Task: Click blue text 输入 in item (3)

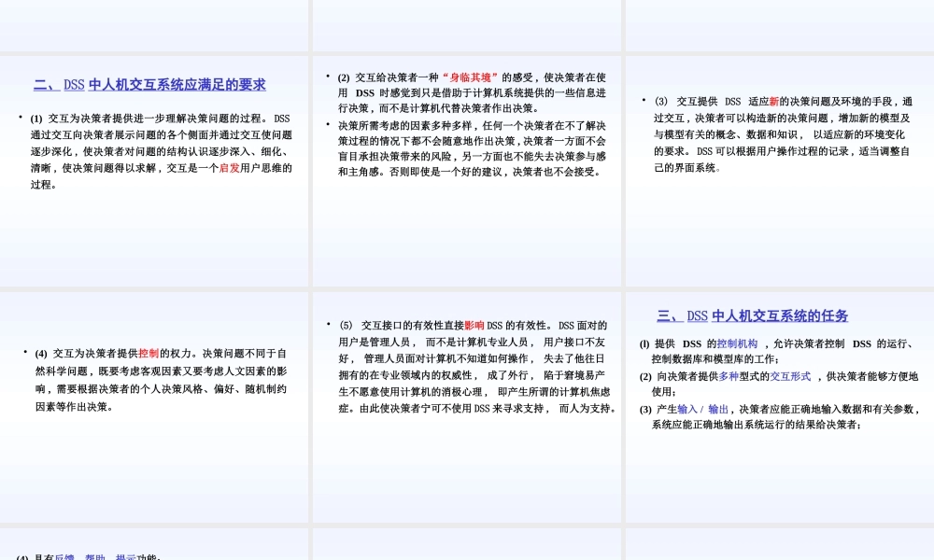Action: point(687,410)
